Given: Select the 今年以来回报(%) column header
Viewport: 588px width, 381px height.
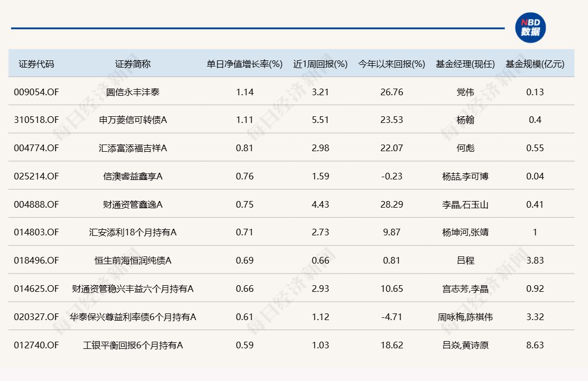Looking at the screenshot, I should point(391,64).
